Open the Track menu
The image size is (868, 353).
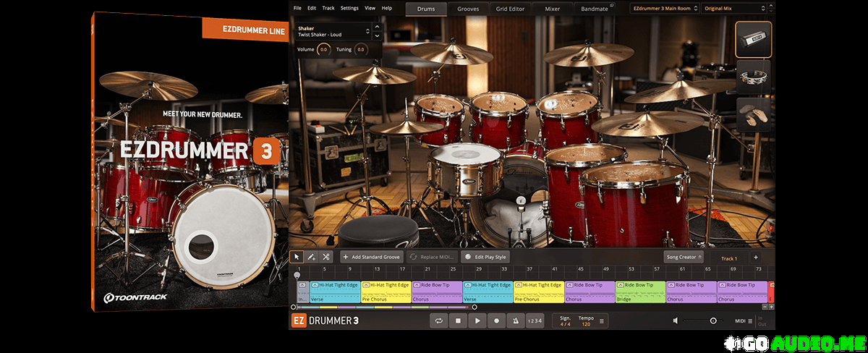[x=328, y=8]
